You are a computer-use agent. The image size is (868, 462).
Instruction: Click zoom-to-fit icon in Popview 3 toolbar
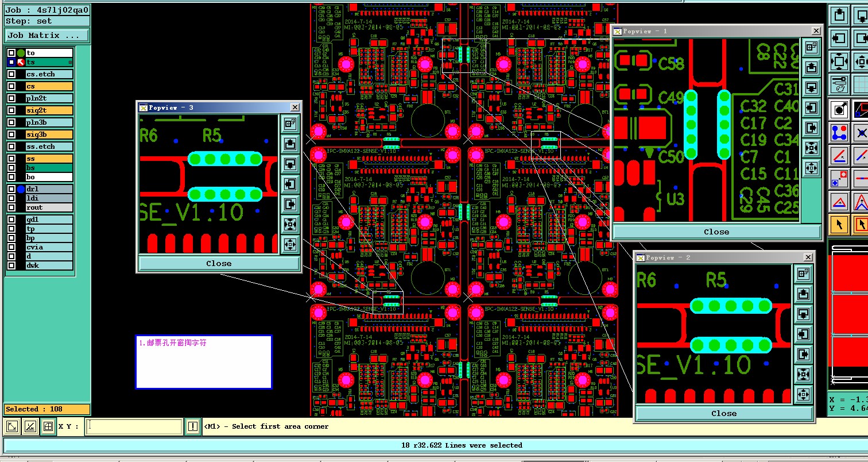tap(290, 224)
